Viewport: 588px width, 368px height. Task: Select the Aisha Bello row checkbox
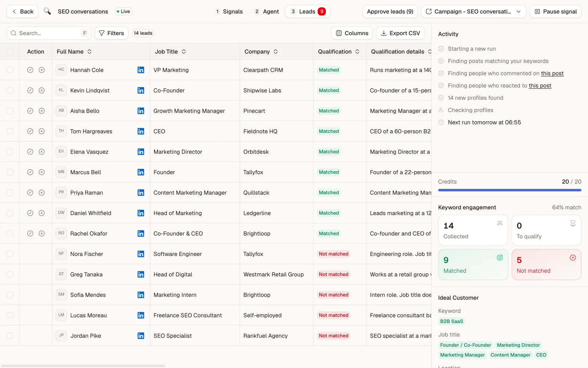(x=10, y=111)
